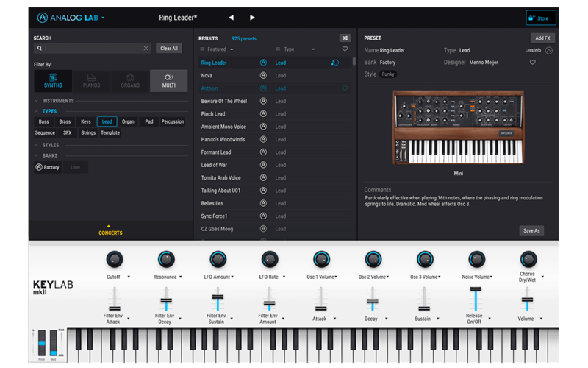Click the Filter Env Decay fader

(x=166, y=300)
